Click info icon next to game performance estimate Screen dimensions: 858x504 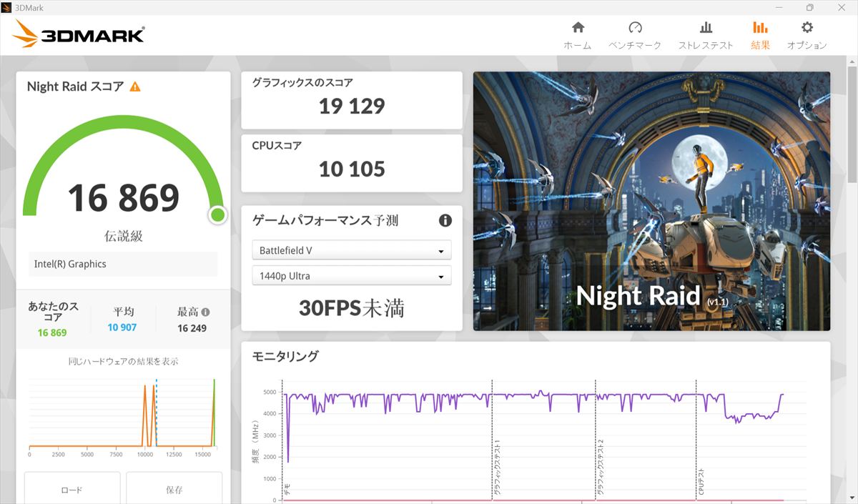click(445, 220)
